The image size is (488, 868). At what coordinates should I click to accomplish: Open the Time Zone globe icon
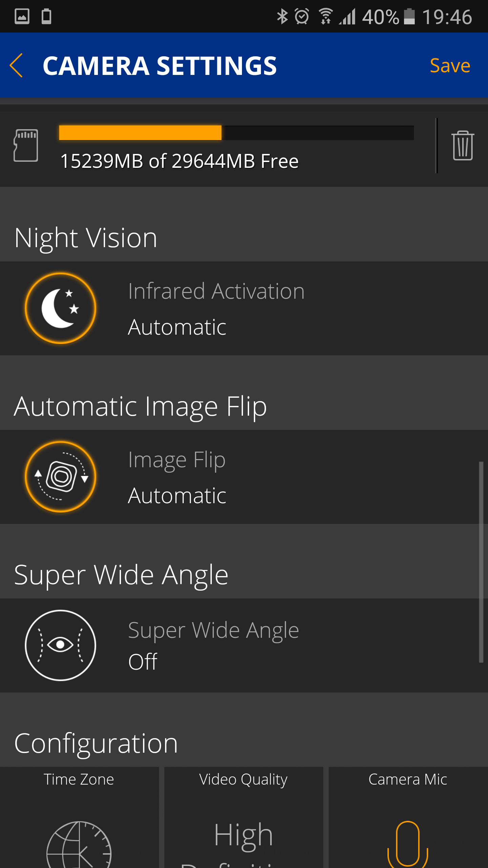(x=79, y=844)
